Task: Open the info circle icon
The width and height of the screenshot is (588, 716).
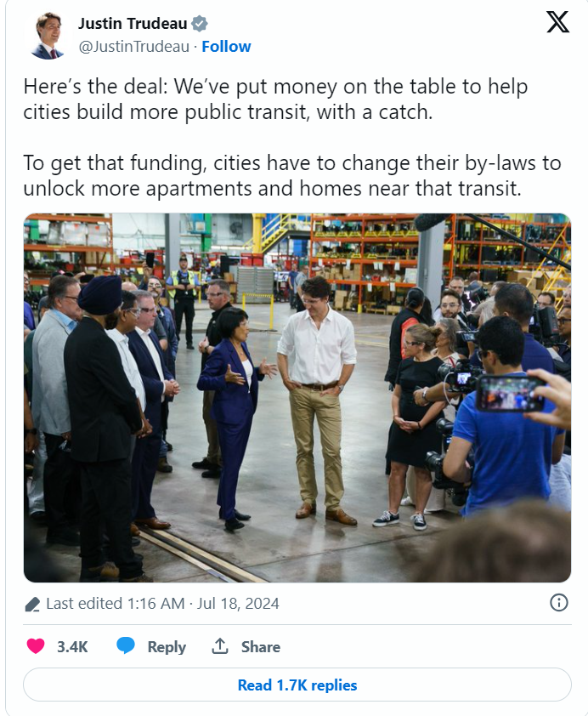Action: pos(559,603)
